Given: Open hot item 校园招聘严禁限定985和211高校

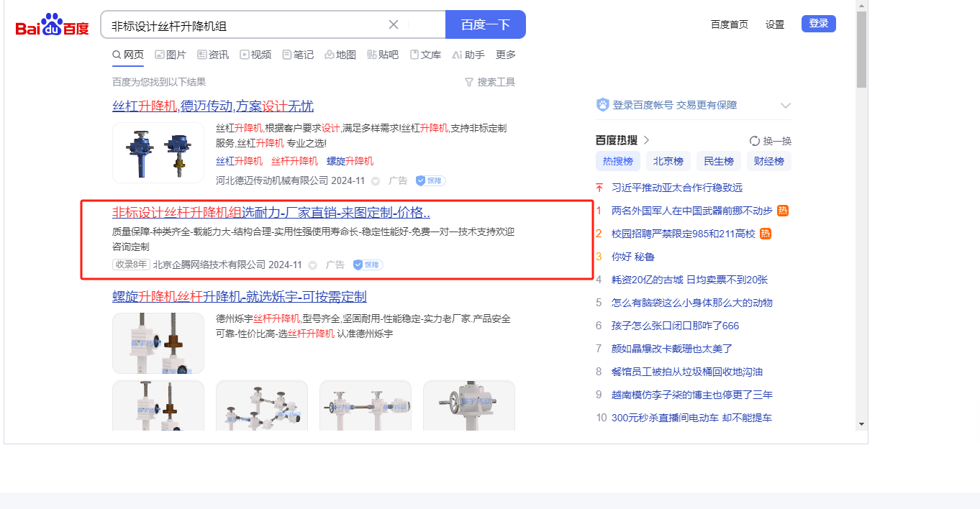Looking at the screenshot, I should (x=684, y=234).
